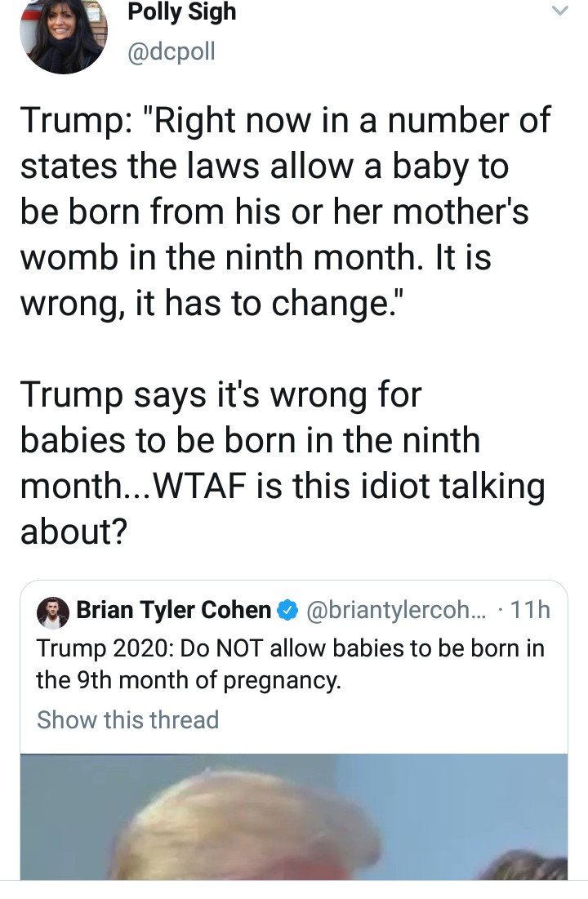Select the 'Trump 2020:' text in quoted tweet

(x=105, y=648)
